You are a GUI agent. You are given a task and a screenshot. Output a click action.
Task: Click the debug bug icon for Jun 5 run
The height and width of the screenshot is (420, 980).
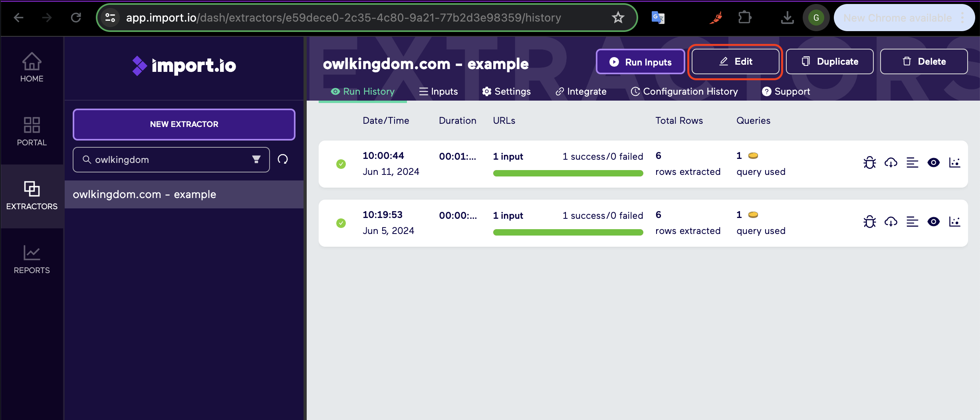tap(869, 222)
